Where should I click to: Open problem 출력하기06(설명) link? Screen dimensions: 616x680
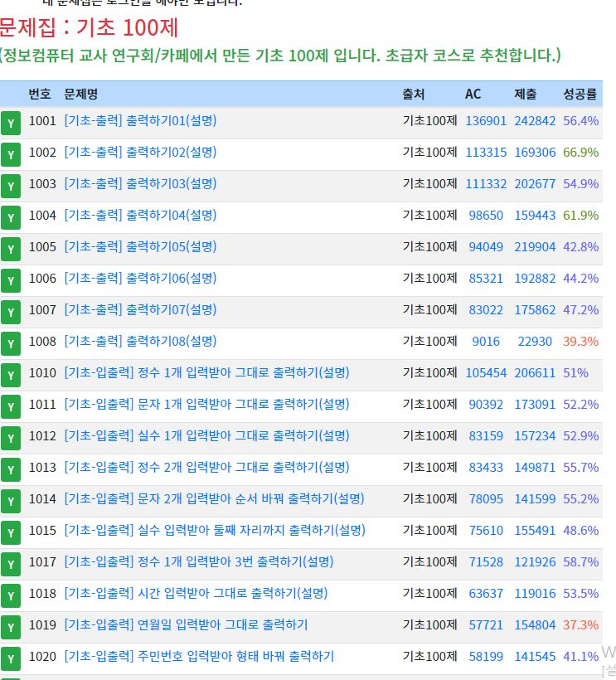[x=140, y=278]
